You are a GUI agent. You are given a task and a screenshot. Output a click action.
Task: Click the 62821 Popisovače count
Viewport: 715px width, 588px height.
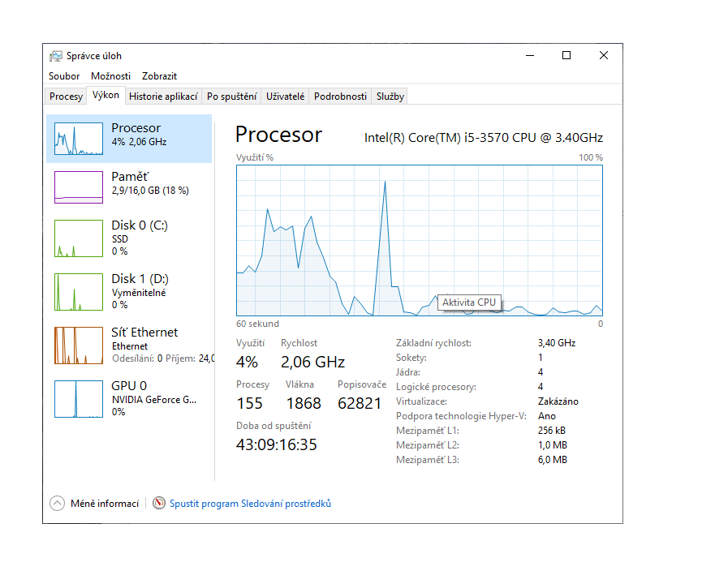click(360, 403)
